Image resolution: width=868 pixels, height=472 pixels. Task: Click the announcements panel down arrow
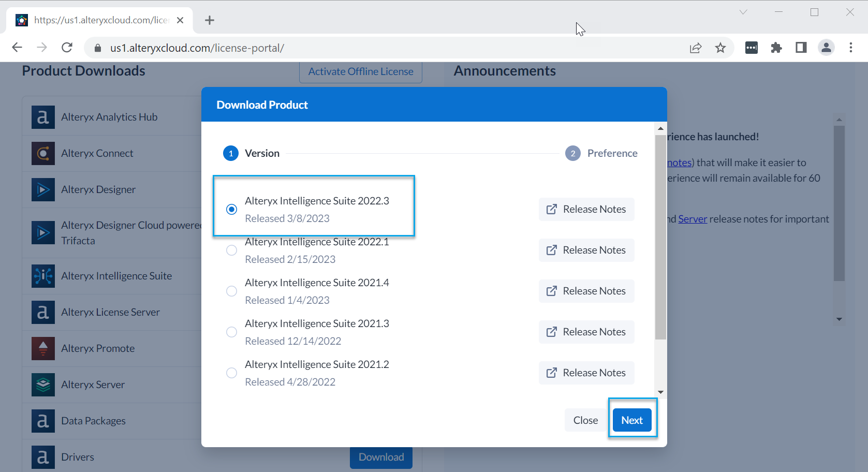(839, 319)
